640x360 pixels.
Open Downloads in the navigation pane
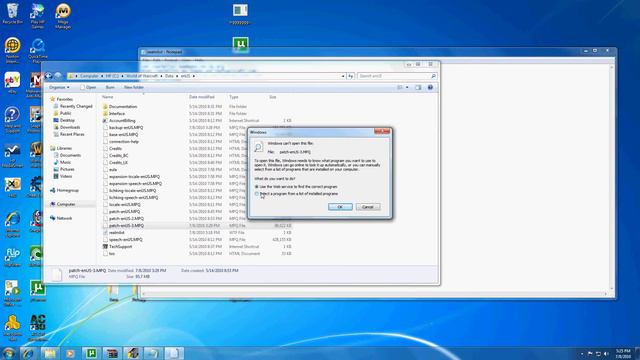tap(70, 127)
